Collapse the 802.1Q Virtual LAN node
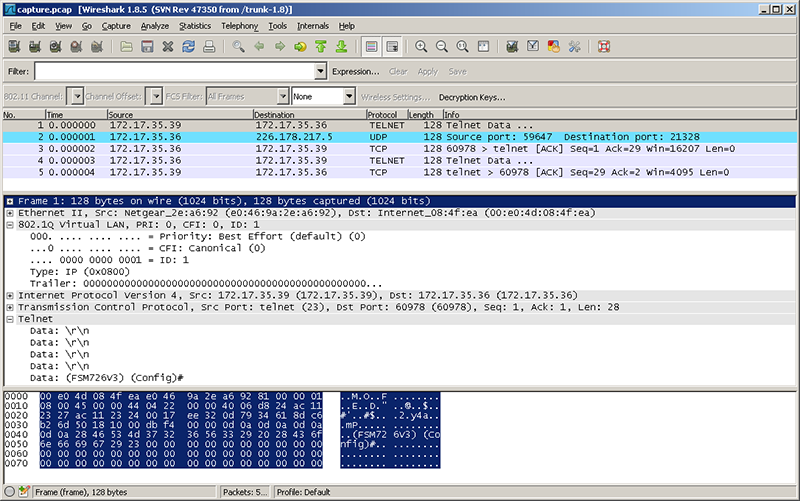 (10, 224)
